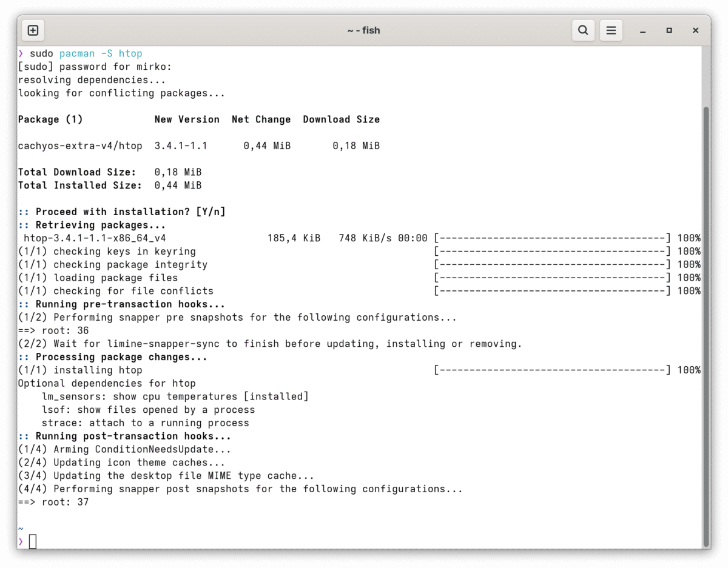Focus the empty prompt cursor at the bottom

pyautogui.click(x=33, y=541)
